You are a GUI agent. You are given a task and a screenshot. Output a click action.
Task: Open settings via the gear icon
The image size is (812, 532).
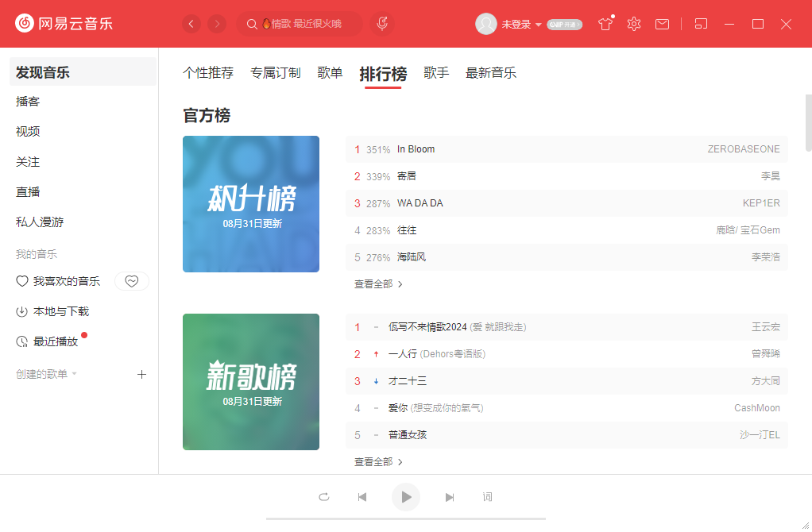[x=633, y=25]
